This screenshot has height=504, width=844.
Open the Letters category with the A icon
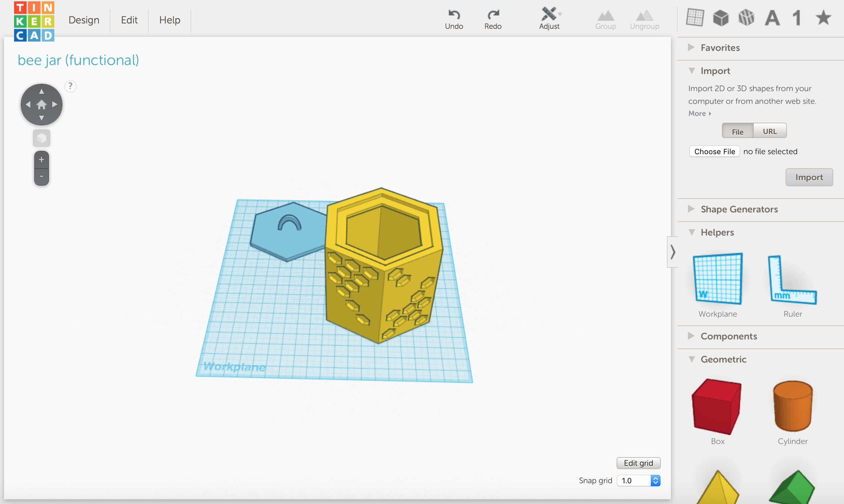tap(772, 18)
